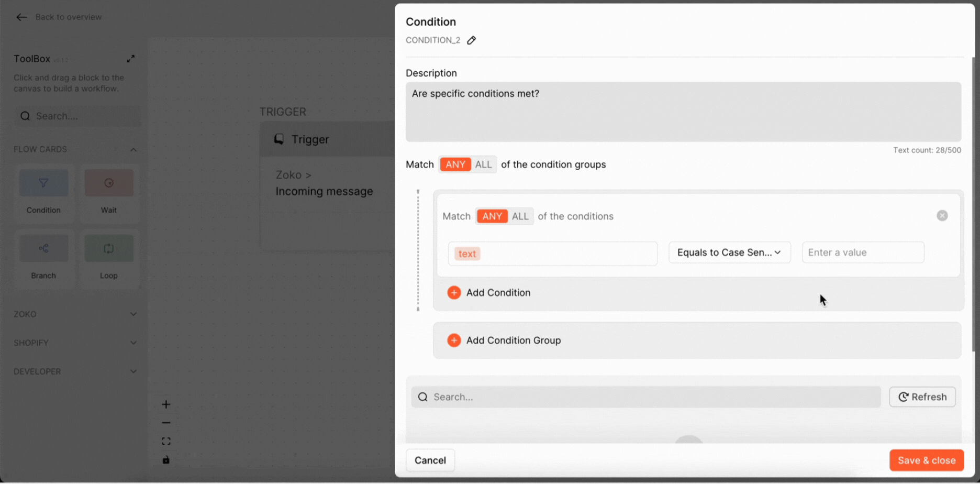
Task: Expand the ToolBox panel with the arrows icon
Action: point(131,59)
